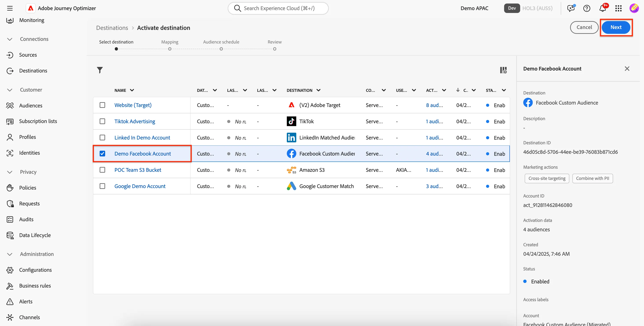The image size is (644, 326).
Task: Collapse the Customer sidebar section
Action: (9, 90)
